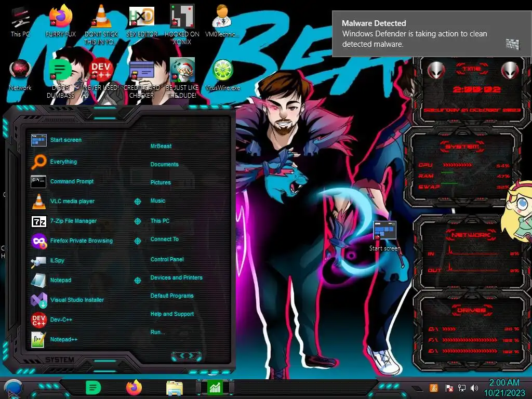This screenshot has height=399, width=532.
Task: Click the orange tray icon
Action: pyautogui.click(x=433, y=388)
